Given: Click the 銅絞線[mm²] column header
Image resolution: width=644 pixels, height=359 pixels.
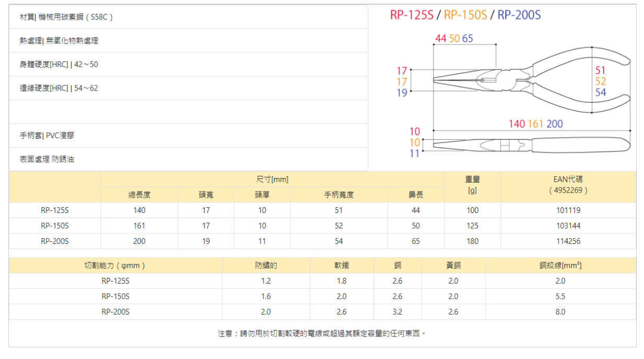Looking at the screenshot, I should pyautogui.click(x=560, y=265).
